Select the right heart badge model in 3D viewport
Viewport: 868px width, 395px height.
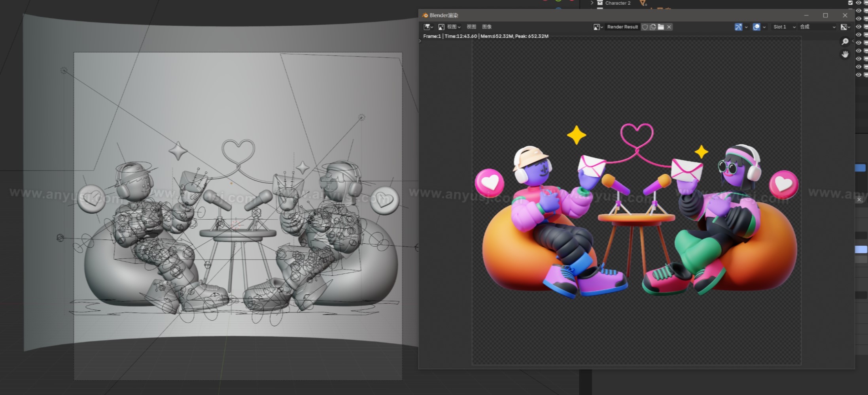(384, 200)
